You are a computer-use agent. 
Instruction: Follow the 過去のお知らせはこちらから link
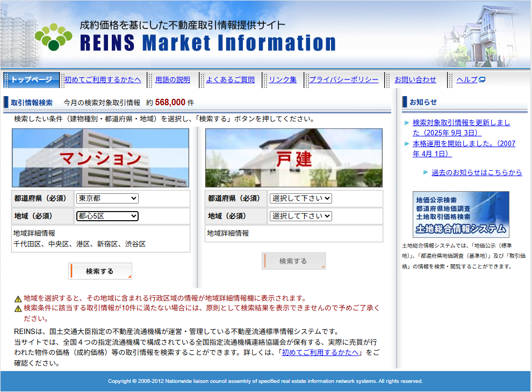click(477, 172)
